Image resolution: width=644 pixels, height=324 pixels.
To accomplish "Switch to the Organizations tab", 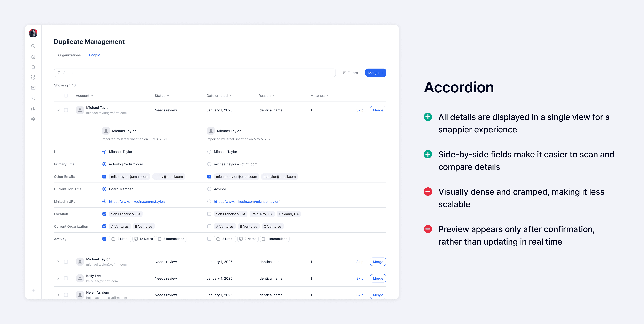I will coord(69,55).
